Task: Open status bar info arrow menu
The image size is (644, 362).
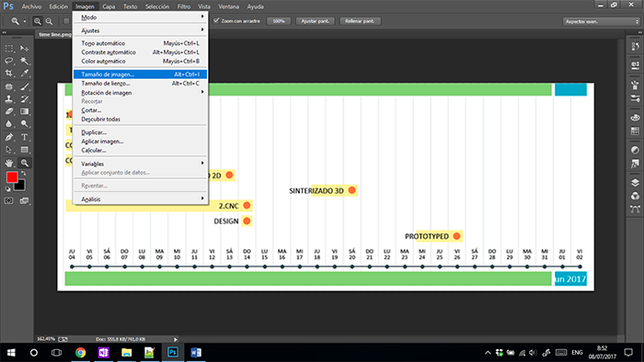Action: point(176,339)
